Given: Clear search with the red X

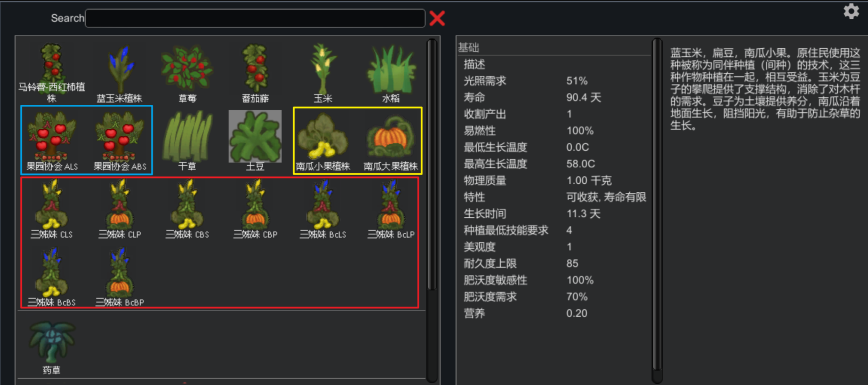Looking at the screenshot, I should 437,18.
